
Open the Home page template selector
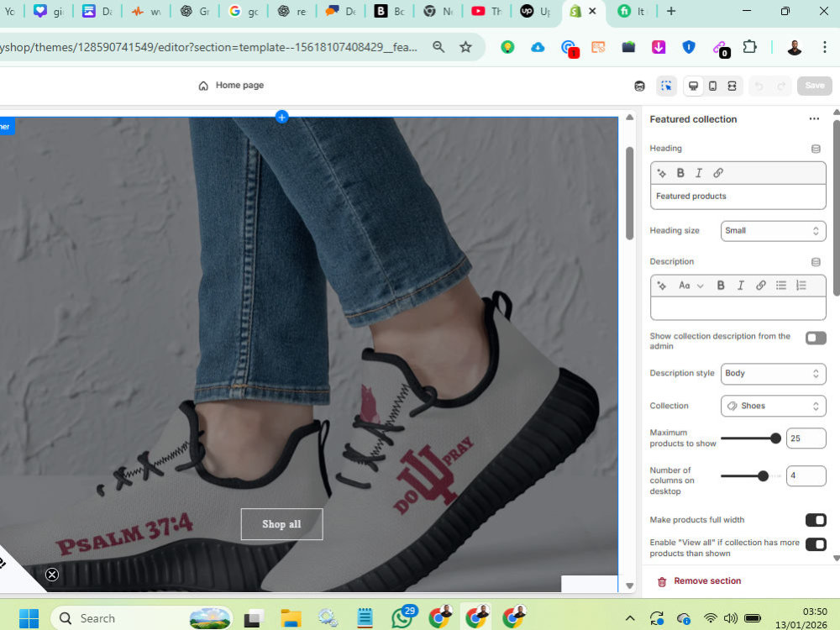pos(232,85)
